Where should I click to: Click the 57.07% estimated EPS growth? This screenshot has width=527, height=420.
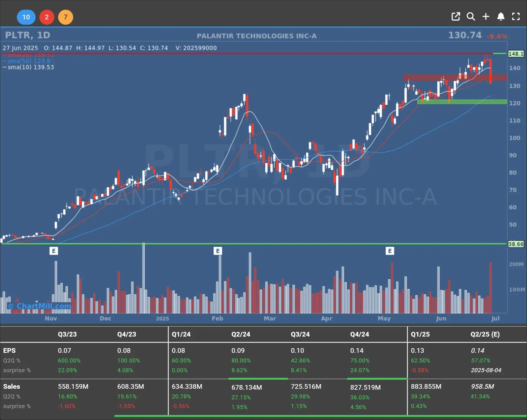pos(480,361)
